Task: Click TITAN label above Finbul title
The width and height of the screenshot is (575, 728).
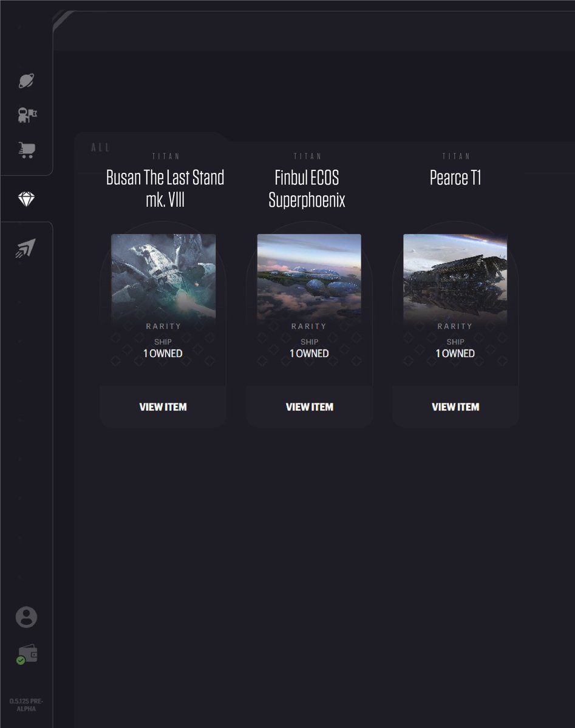Action: tap(307, 157)
